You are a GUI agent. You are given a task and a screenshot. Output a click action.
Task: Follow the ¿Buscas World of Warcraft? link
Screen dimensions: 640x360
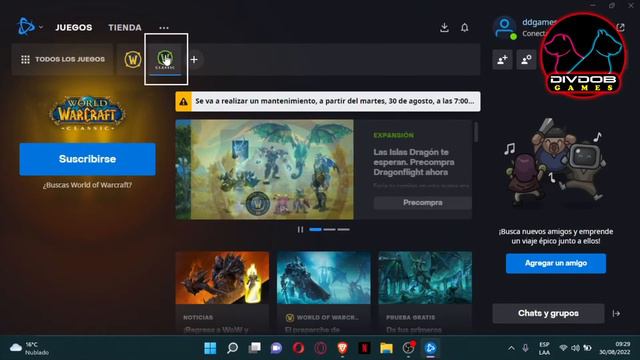87,185
